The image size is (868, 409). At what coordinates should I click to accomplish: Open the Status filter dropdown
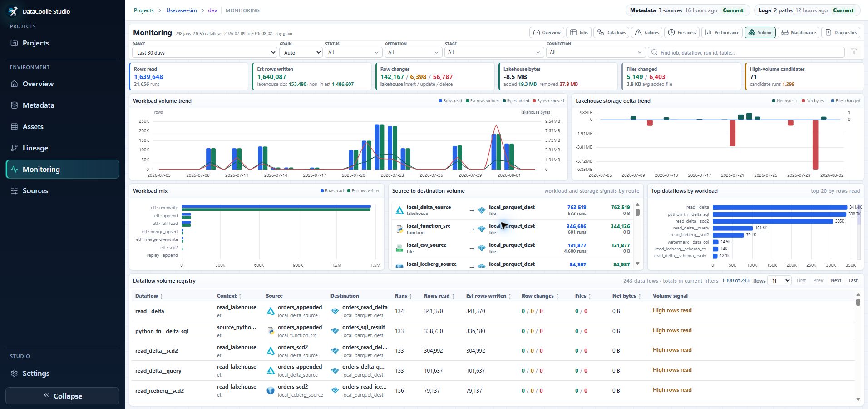[353, 53]
